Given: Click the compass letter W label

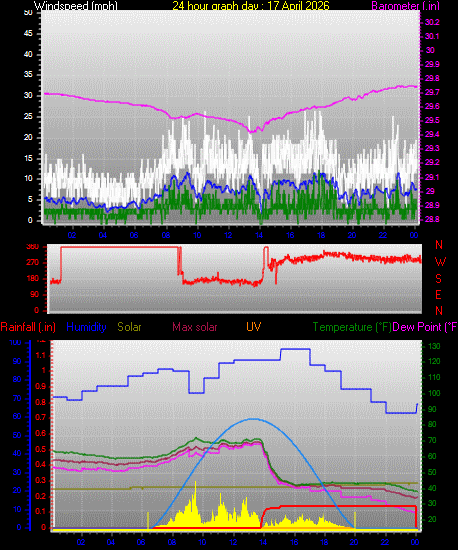Looking at the screenshot, I should click(440, 262).
